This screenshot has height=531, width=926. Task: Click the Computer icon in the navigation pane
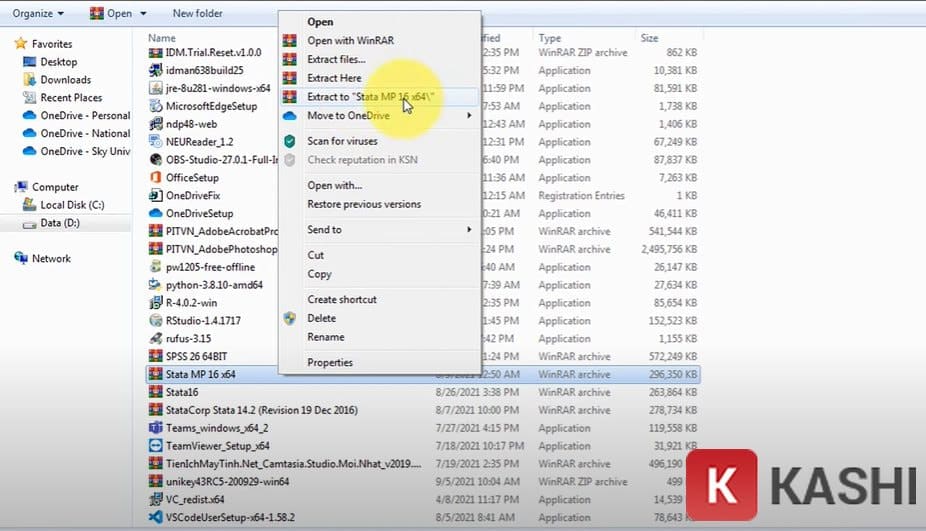coord(21,187)
